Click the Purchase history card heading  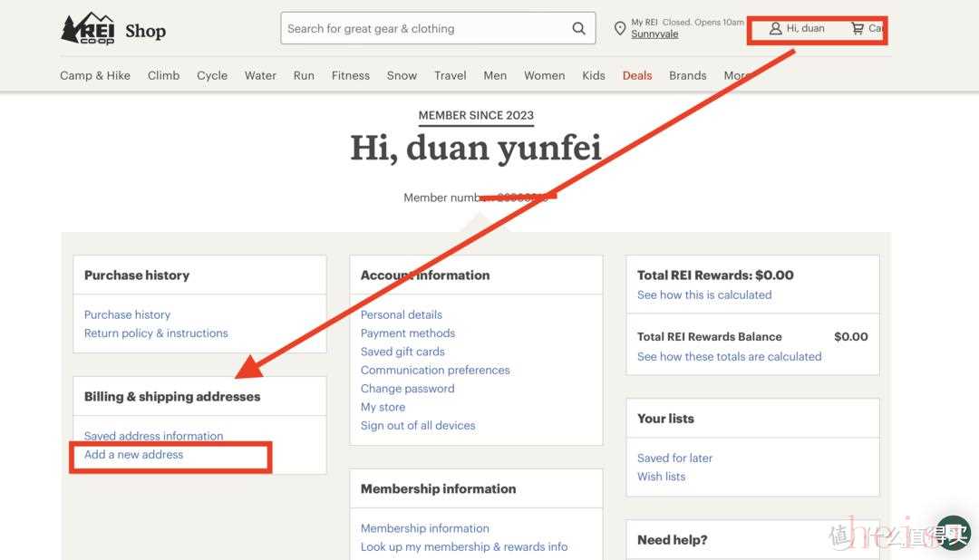[x=137, y=275]
